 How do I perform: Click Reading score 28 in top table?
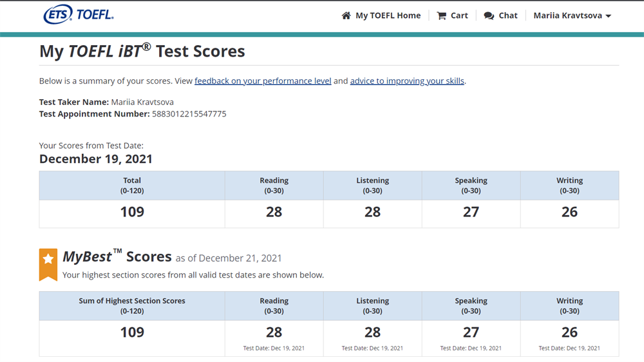(274, 212)
